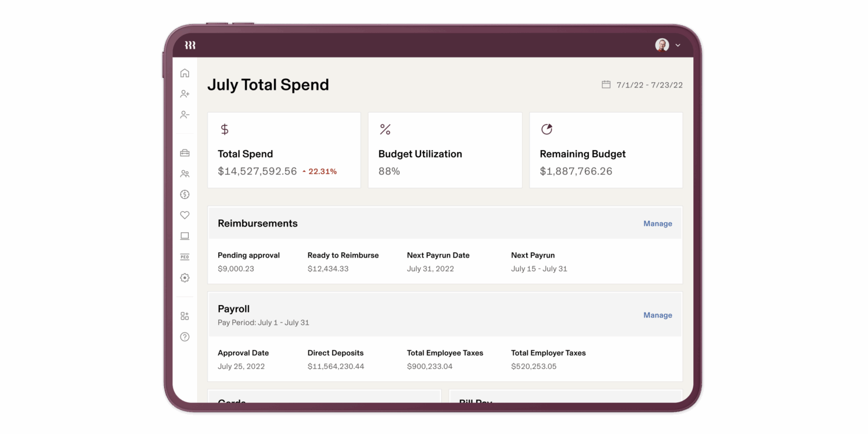Click the Rippling logo in header
Viewport: 868px width, 434px height.
click(190, 45)
